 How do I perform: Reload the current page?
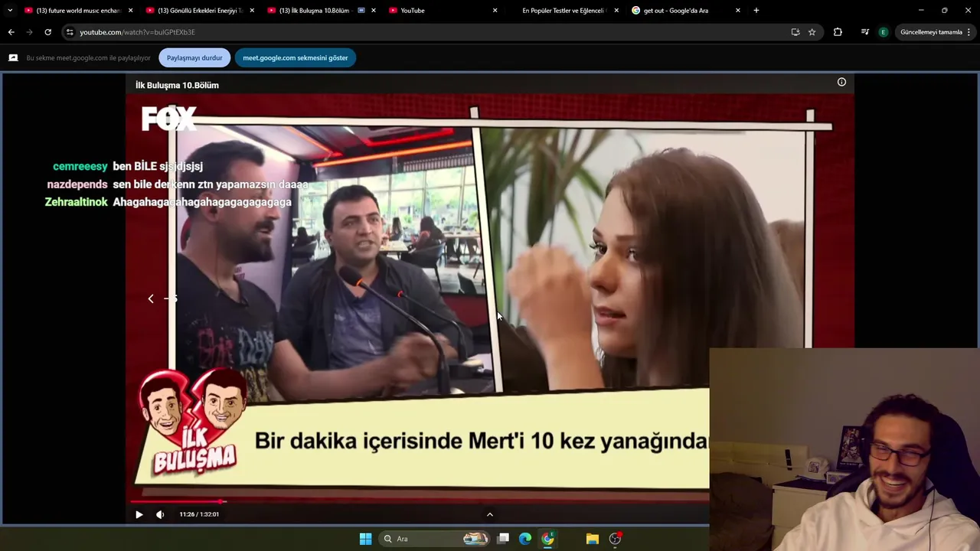point(47,32)
